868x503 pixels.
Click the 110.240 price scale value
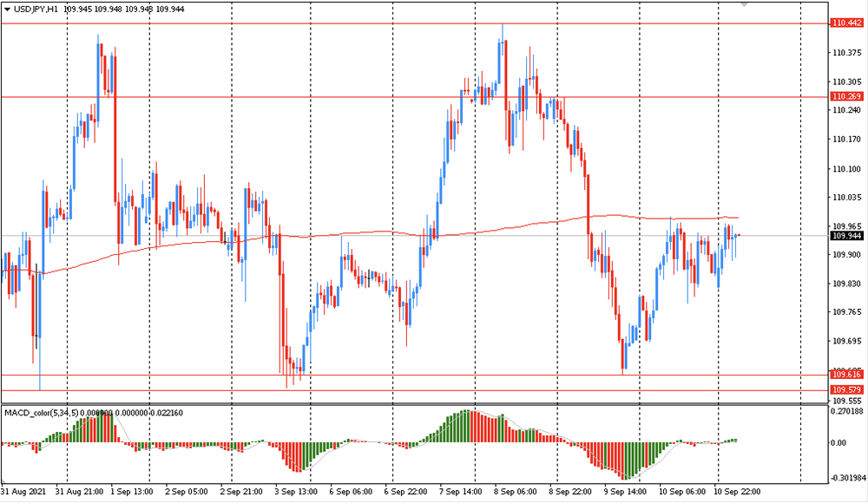(847, 110)
